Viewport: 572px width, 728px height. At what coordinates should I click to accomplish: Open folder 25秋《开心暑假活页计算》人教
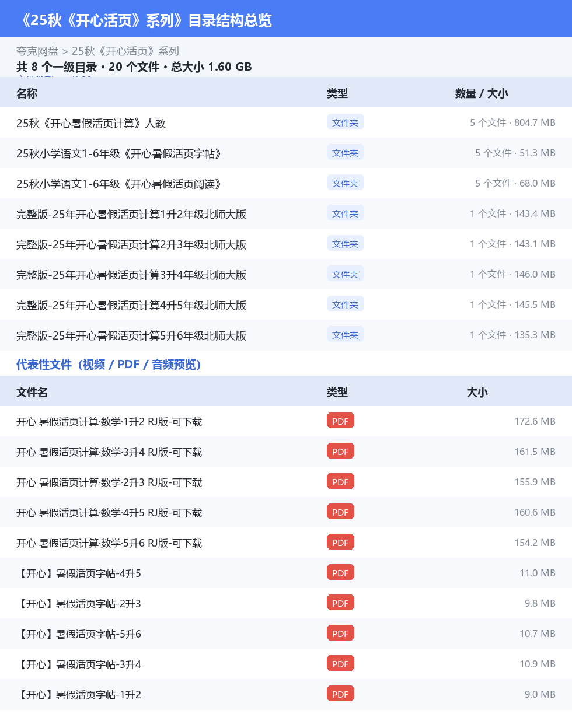(91, 123)
